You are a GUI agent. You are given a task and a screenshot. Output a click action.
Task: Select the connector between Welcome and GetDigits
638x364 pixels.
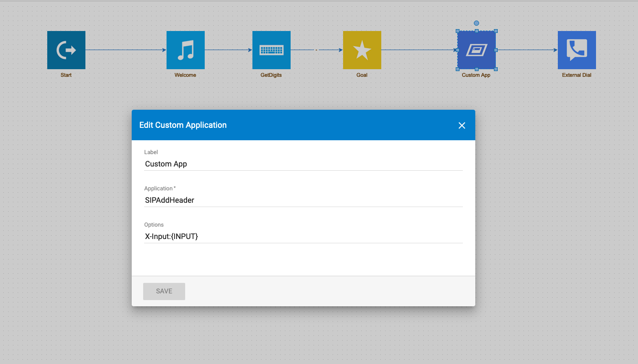click(229, 50)
